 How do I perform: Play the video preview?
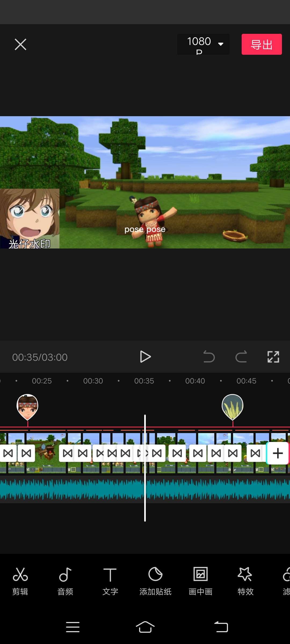tap(145, 357)
